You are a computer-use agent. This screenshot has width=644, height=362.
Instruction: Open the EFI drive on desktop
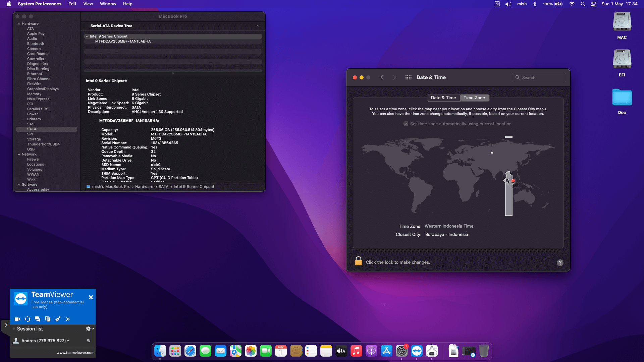[622, 63]
